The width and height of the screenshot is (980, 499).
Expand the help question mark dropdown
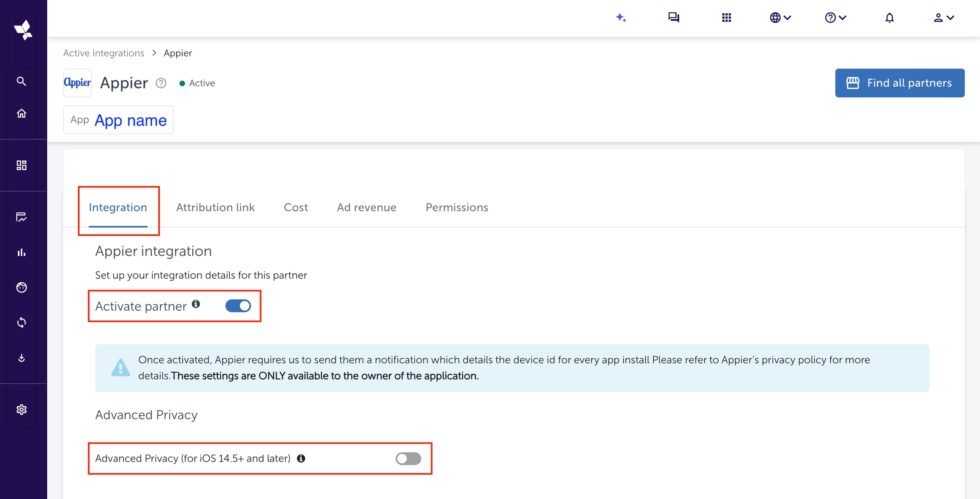click(835, 18)
